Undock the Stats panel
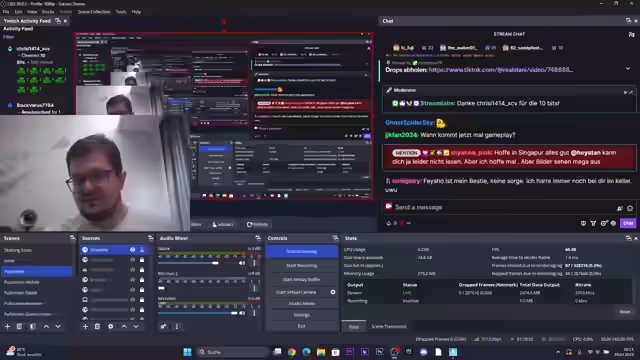Screen dimensions: 640x360 coord(628,238)
